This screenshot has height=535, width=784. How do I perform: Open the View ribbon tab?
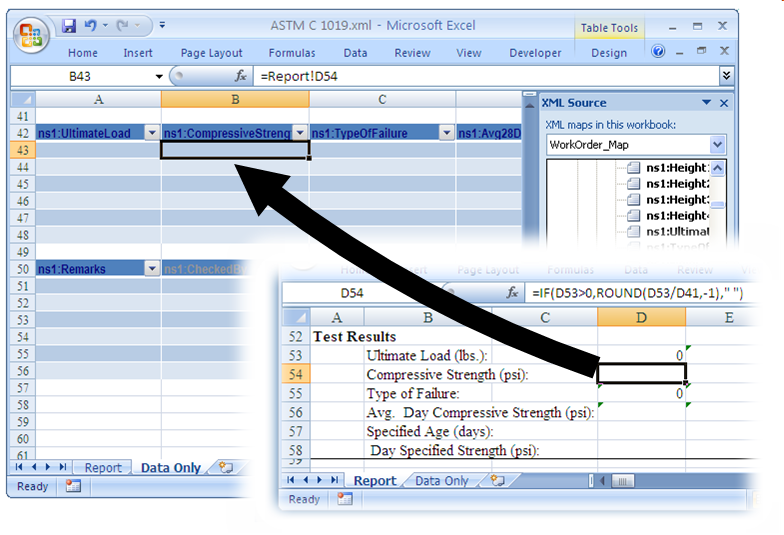pos(469,53)
